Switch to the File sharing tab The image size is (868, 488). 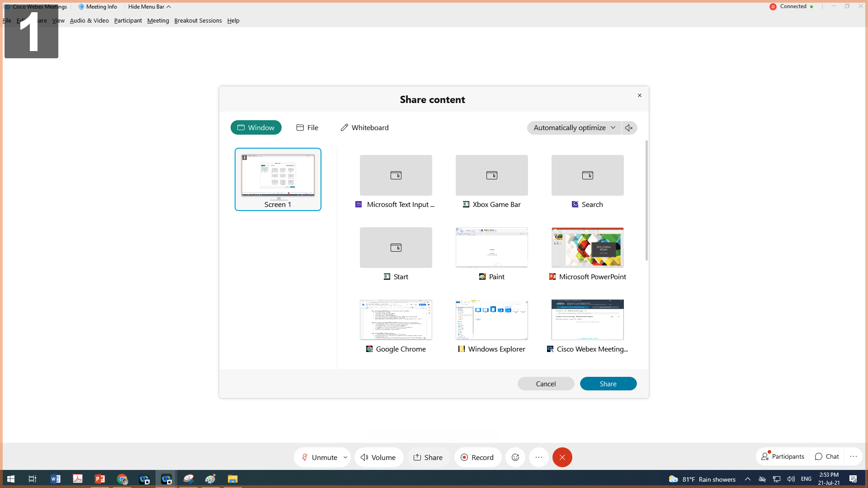(x=307, y=127)
